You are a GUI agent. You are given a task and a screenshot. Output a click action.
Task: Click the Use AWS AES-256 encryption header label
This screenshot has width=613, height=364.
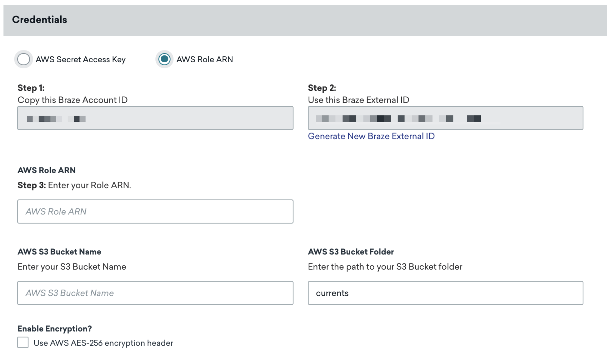tap(103, 343)
